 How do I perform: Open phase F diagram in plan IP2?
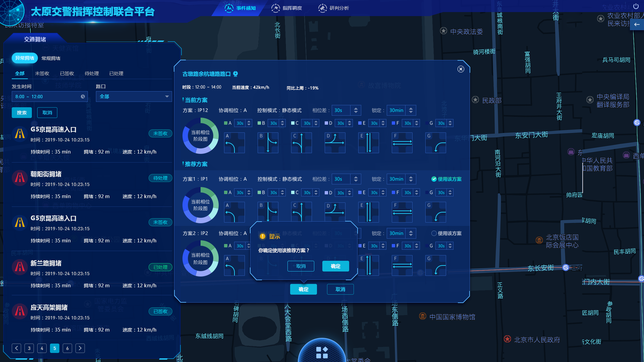pos(402,265)
